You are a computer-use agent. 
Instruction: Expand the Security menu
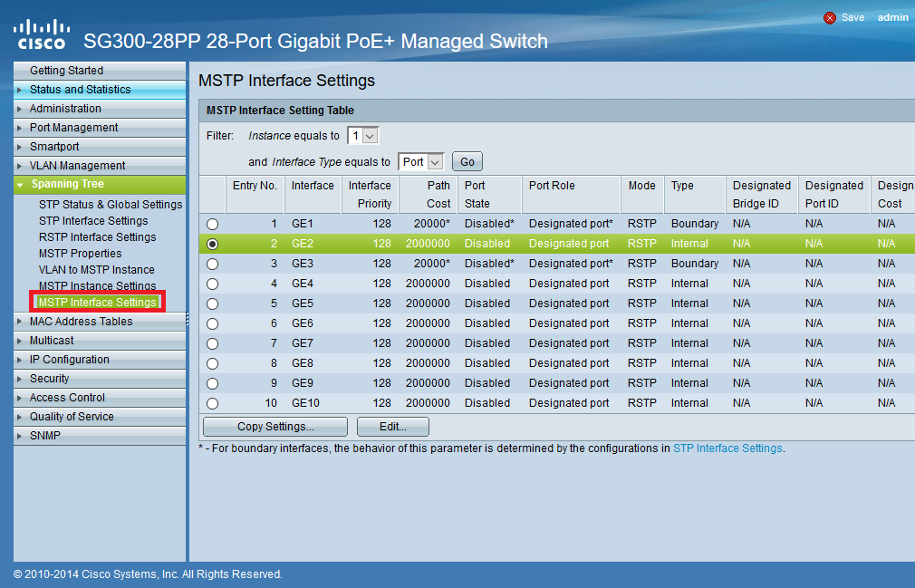pyautogui.click(x=100, y=379)
